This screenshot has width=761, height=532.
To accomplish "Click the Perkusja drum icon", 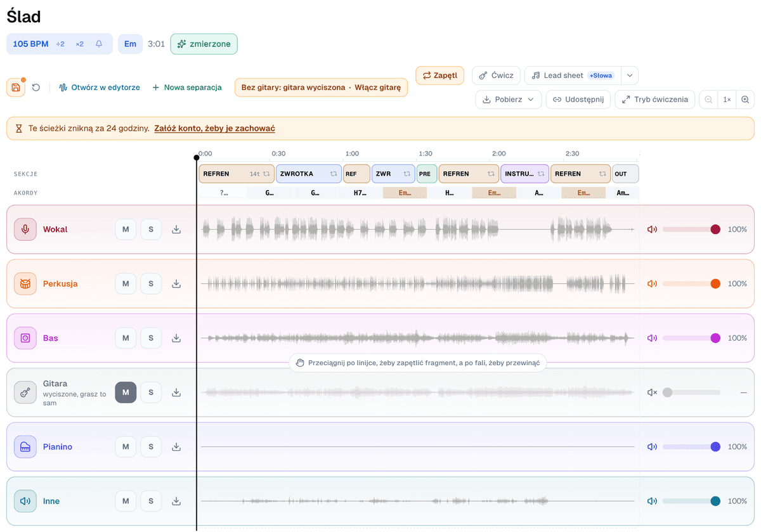I will coord(25,284).
